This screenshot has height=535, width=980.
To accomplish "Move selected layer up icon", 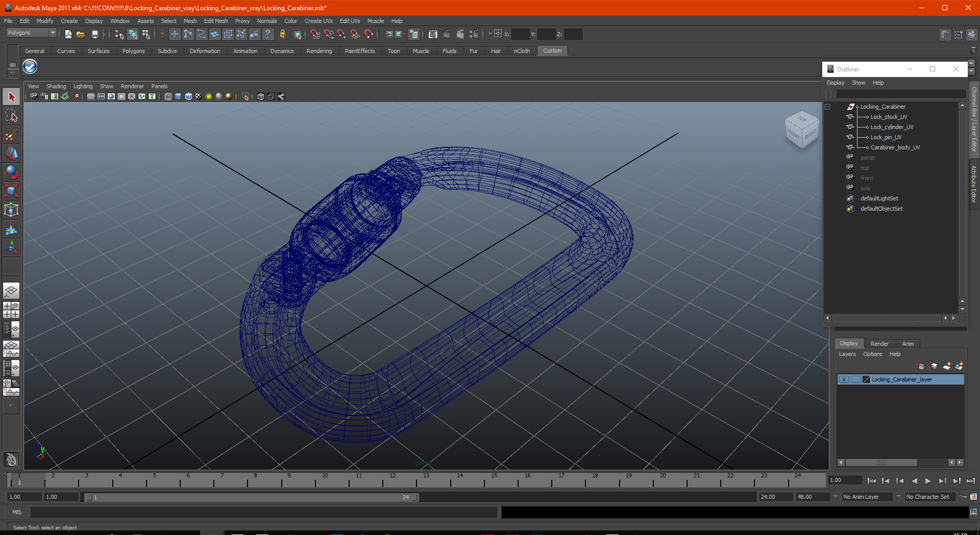I will pos(921,366).
